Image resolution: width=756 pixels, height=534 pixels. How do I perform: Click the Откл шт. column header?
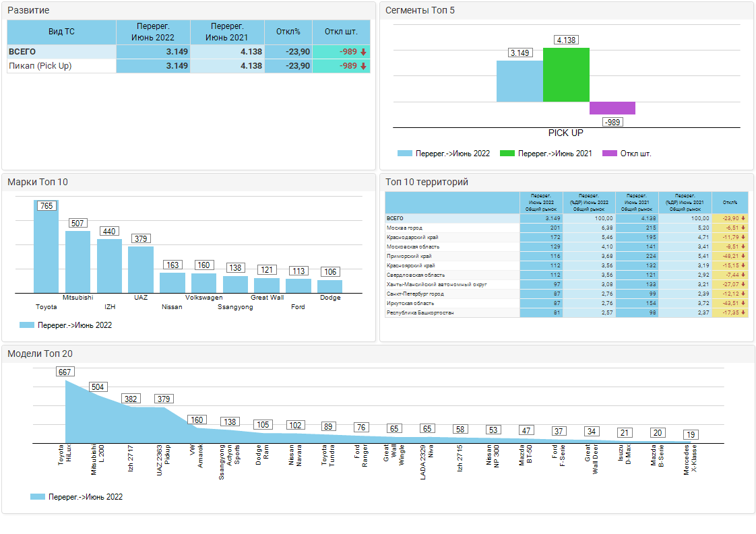(x=341, y=32)
